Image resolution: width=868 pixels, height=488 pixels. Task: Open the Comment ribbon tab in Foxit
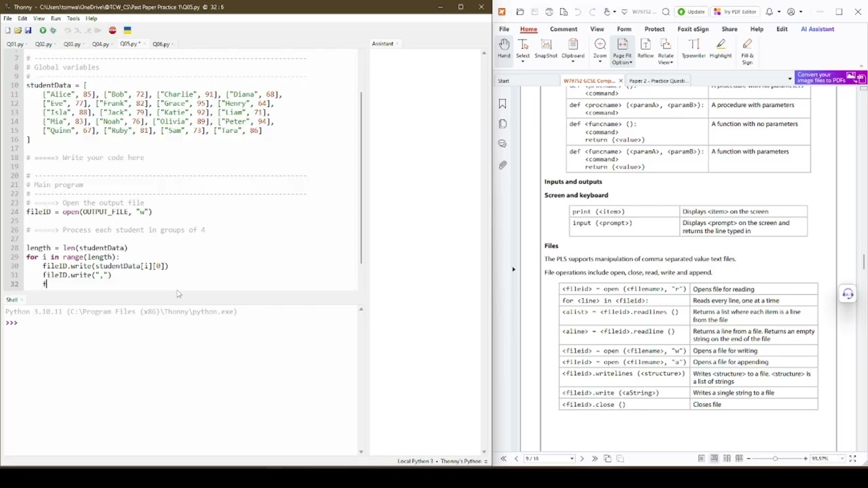(x=564, y=29)
